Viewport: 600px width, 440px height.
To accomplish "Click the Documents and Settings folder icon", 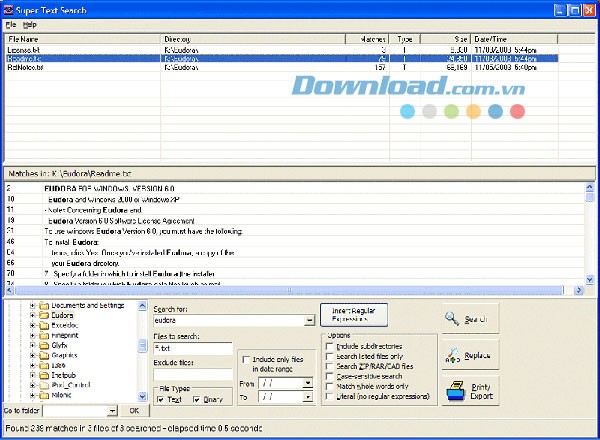I will (46, 305).
